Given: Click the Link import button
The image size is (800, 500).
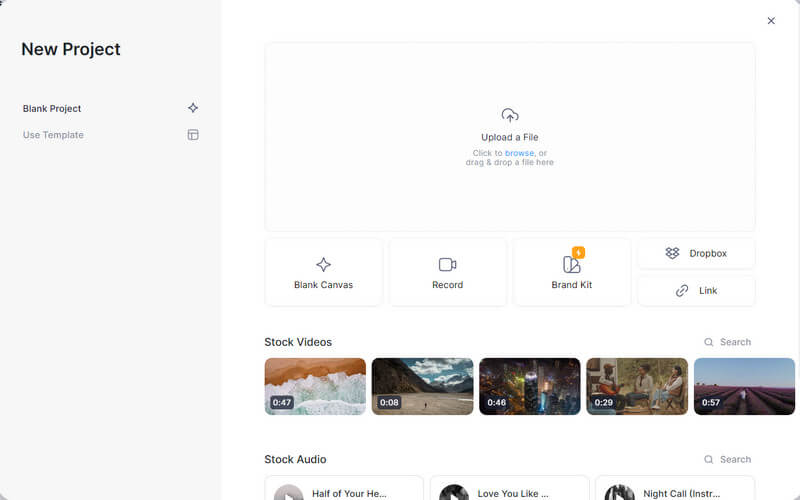Looking at the screenshot, I should pyautogui.click(x=696, y=290).
